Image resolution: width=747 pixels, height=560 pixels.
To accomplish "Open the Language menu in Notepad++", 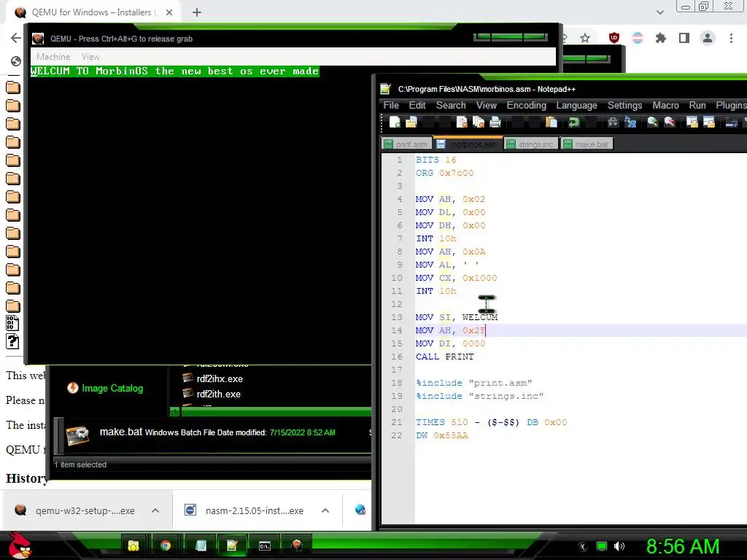I will pos(576,105).
